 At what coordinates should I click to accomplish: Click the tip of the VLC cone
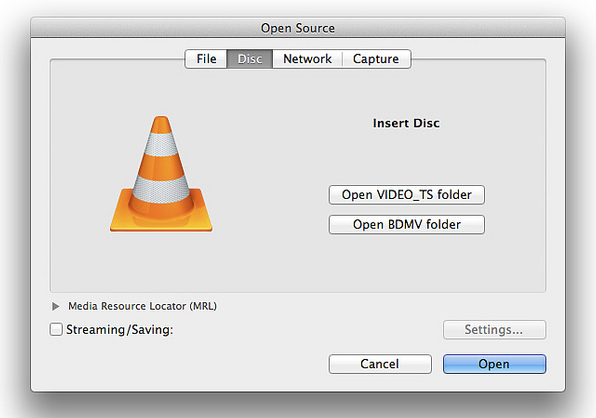(x=161, y=125)
